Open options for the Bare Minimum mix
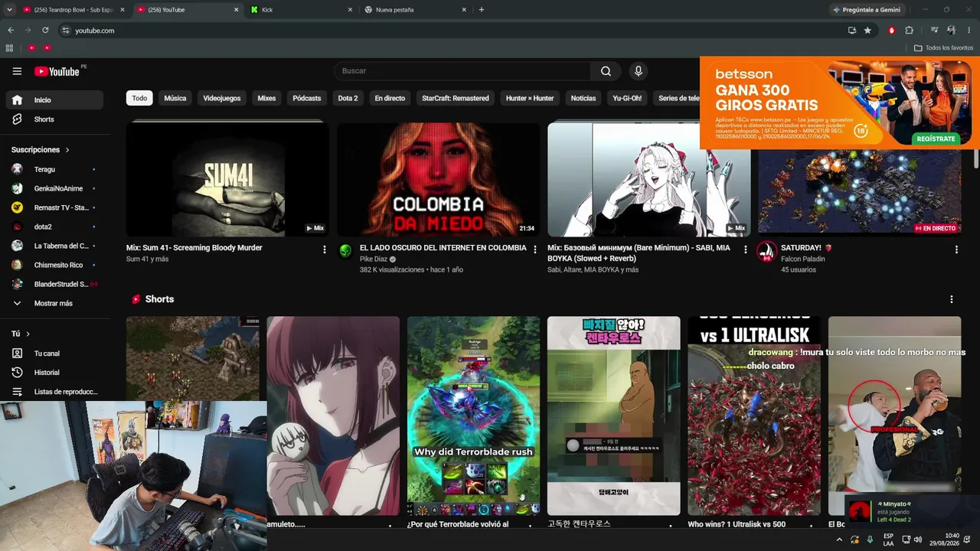The height and width of the screenshot is (551, 980). click(x=746, y=249)
